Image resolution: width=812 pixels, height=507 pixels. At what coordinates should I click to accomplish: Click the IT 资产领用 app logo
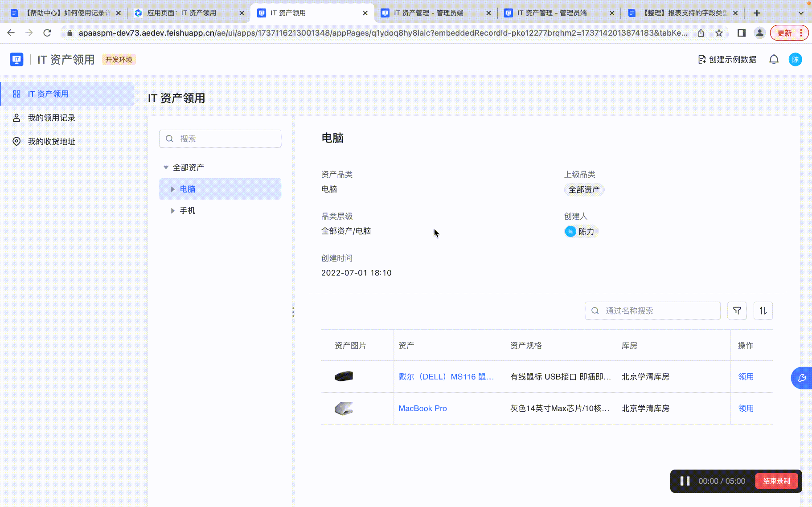coord(16,59)
